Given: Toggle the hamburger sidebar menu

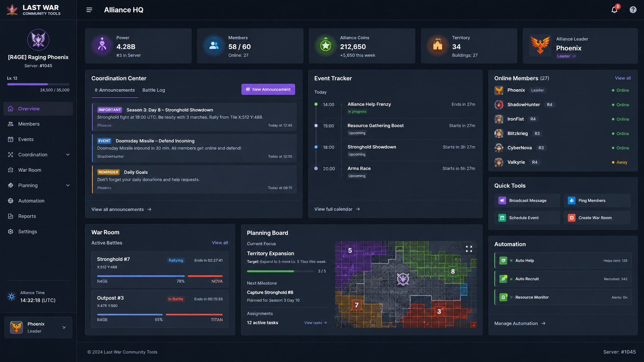Looking at the screenshot, I should [x=89, y=10].
